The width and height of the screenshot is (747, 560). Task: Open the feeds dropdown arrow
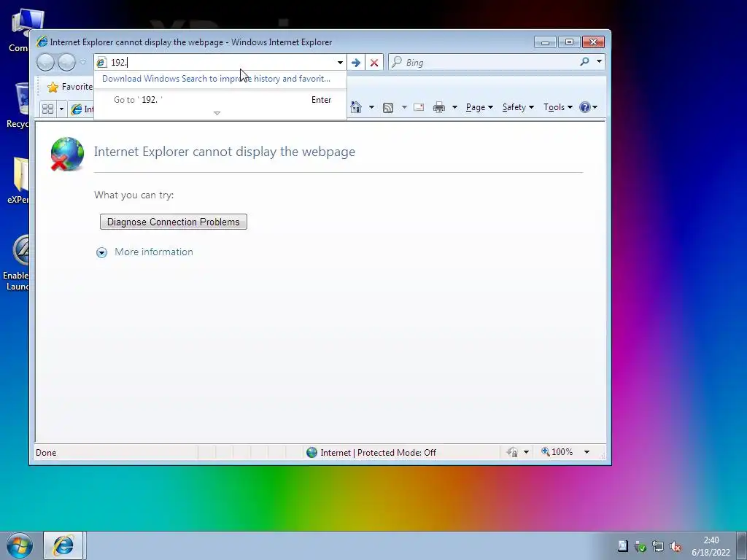click(x=404, y=107)
